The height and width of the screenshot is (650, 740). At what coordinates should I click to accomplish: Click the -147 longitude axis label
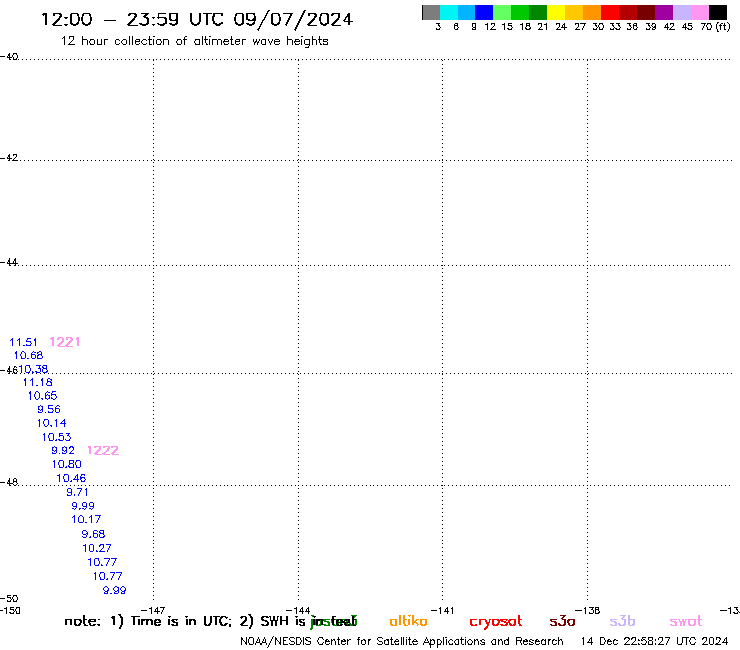[153, 610]
